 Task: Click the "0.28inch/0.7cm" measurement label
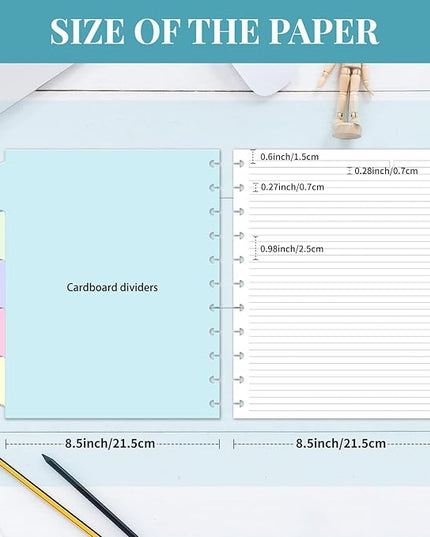(x=386, y=171)
